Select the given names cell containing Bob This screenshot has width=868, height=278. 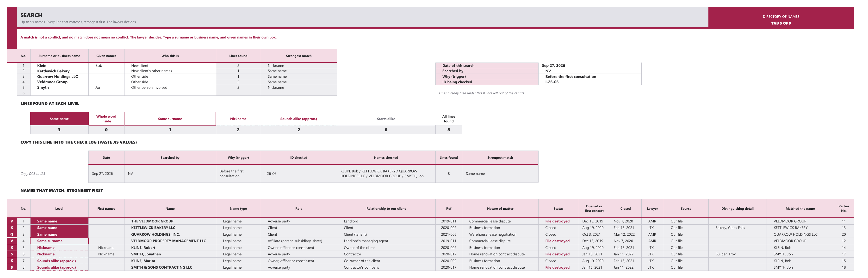point(106,65)
